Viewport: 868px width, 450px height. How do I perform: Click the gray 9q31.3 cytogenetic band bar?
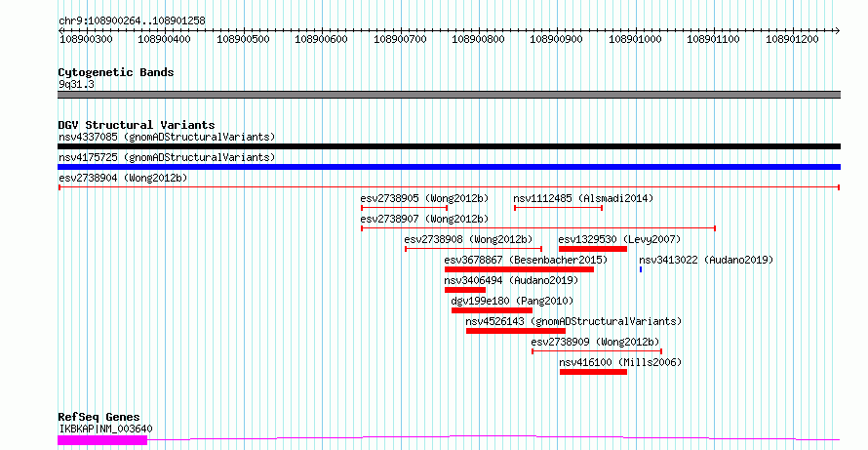[x=449, y=95]
